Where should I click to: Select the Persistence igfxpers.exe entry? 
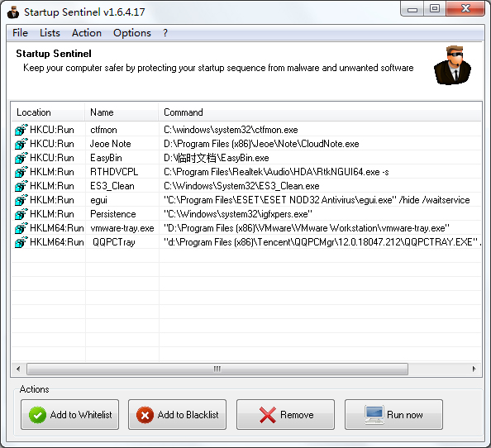pos(246,214)
